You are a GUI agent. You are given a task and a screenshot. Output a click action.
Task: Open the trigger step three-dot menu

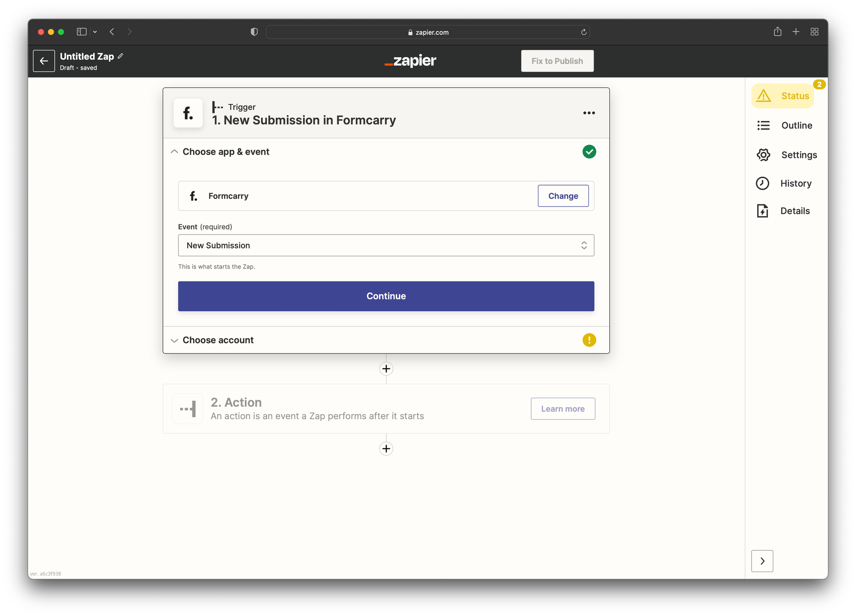pos(589,113)
